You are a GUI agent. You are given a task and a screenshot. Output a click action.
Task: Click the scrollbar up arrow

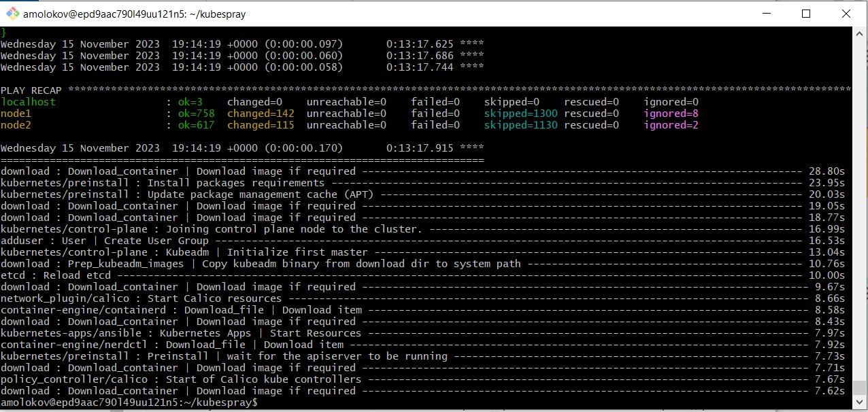pos(858,33)
